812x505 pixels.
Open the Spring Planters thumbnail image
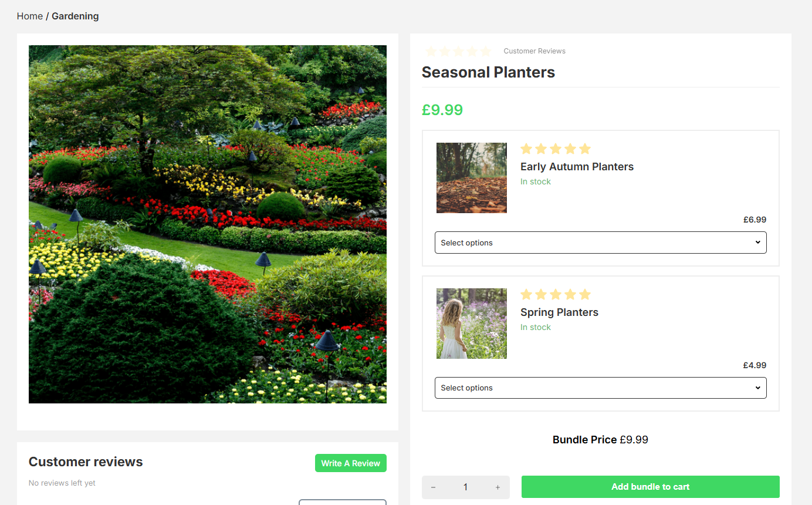(472, 324)
